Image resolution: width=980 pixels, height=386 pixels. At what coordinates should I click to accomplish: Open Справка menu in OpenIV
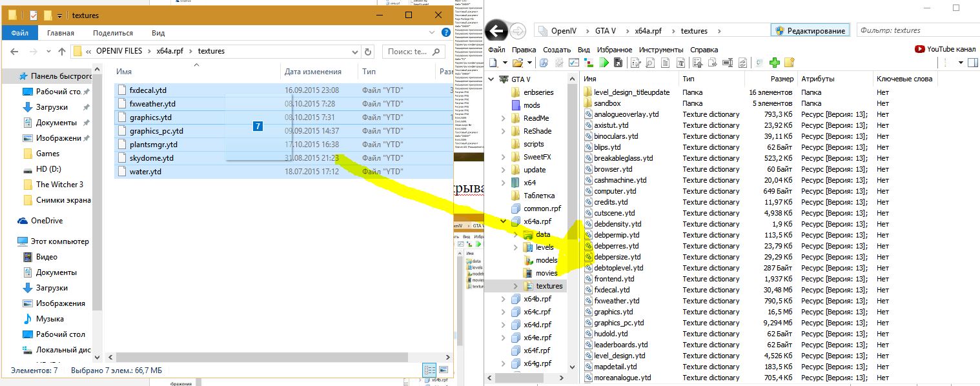point(704,50)
